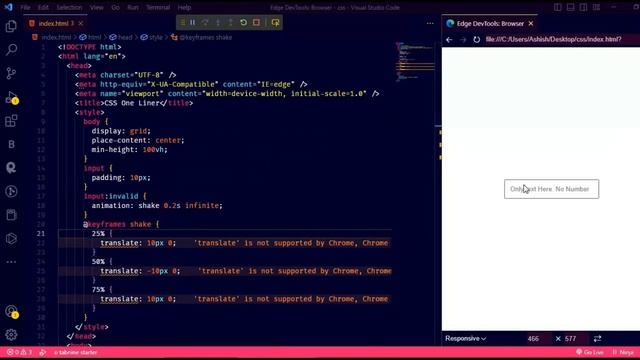The height and width of the screenshot is (360, 640).
Task: Open Customize Layout icon
Action: pyautogui.click(x=597, y=7)
